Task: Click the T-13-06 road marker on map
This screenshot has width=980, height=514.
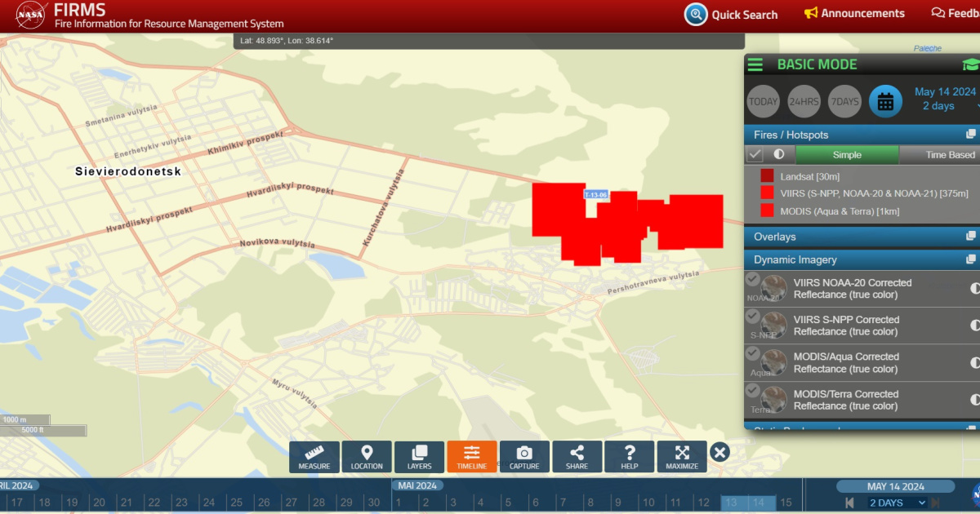Action: (x=596, y=194)
